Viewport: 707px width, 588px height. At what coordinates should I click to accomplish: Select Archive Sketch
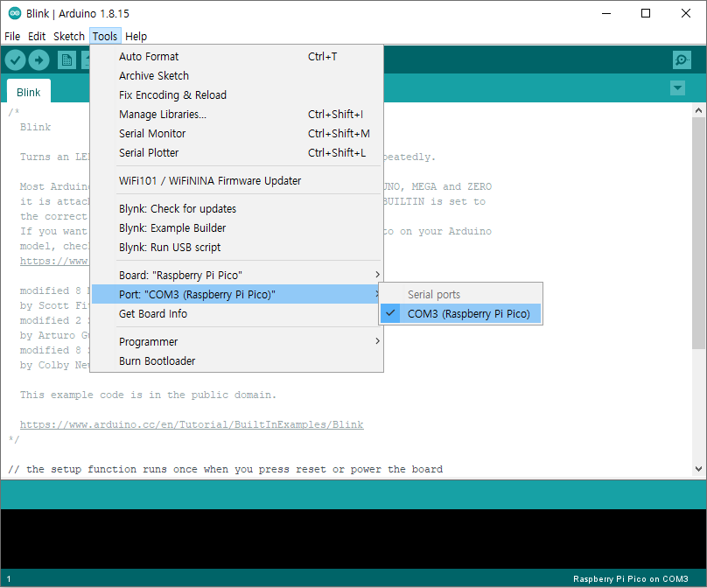(236, 76)
